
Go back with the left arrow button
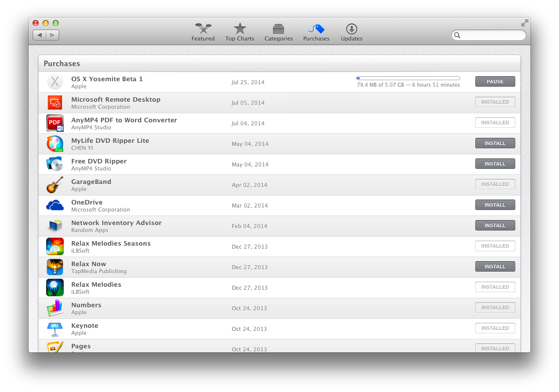point(39,35)
